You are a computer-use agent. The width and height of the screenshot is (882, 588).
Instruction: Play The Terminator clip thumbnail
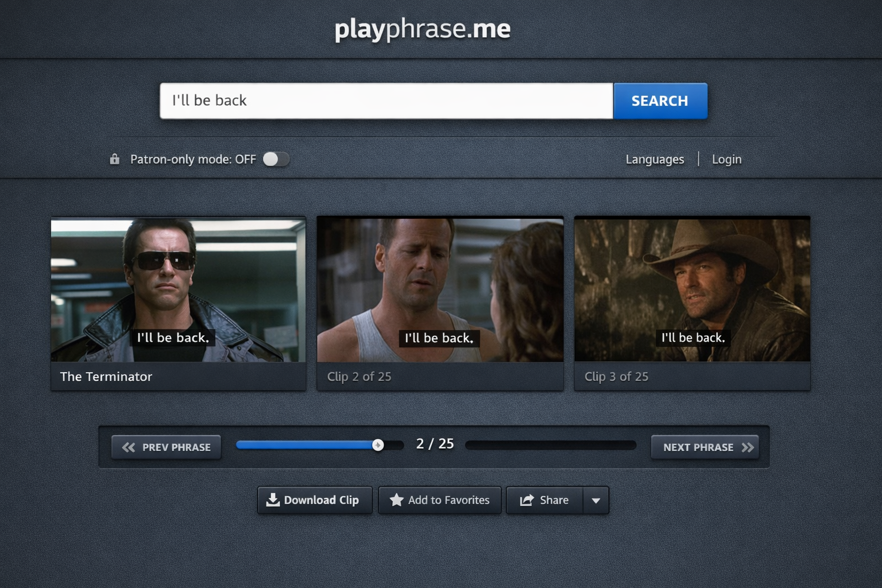(x=178, y=290)
